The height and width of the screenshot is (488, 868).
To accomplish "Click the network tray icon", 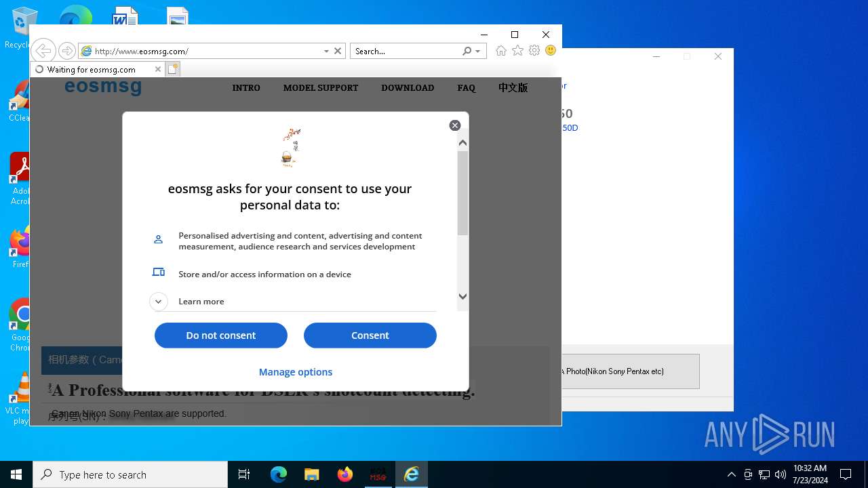I will click(764, 474).
